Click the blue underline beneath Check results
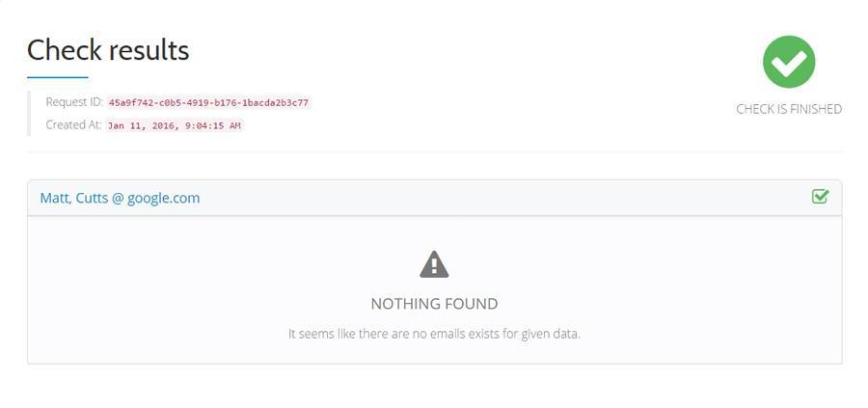 click(x=58, y=77)
